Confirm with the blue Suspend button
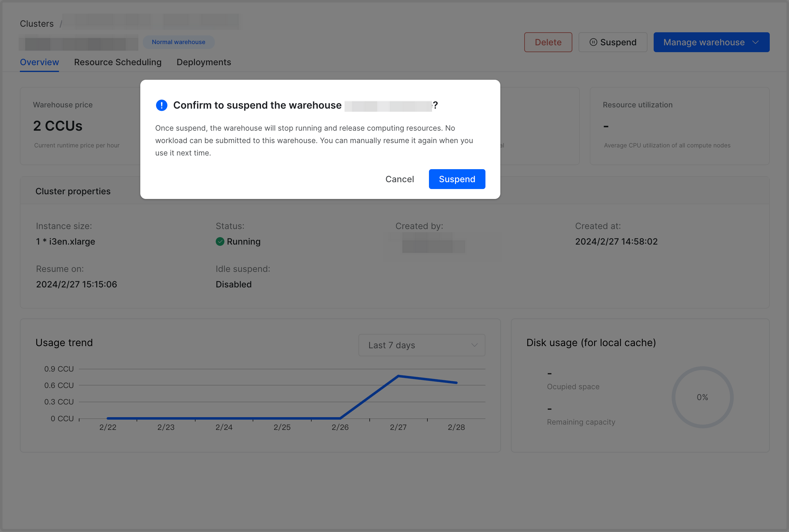The height and width of the screenshot is (532, 789). tap(457, 179)
